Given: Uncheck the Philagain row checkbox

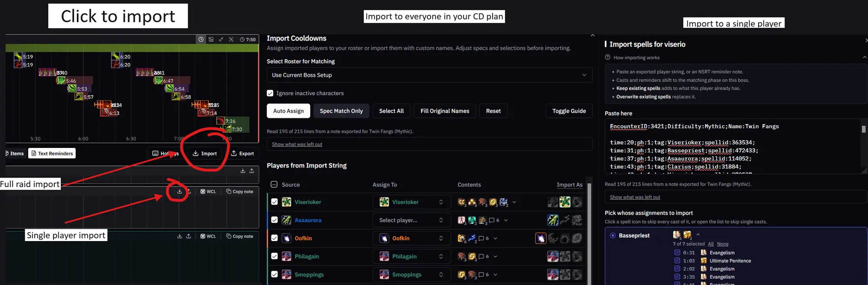Looking at the screenshot, I should [274, 256].
